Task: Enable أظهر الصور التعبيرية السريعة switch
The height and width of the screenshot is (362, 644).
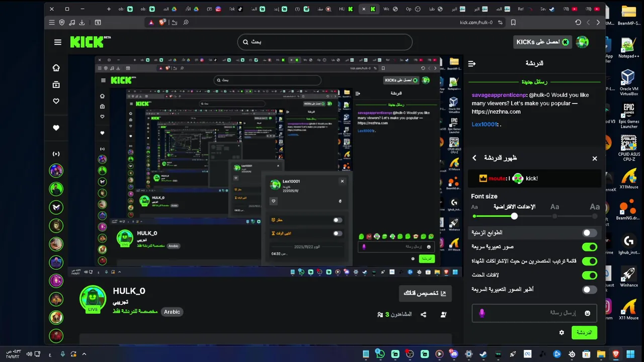Action: coord(589,290)
